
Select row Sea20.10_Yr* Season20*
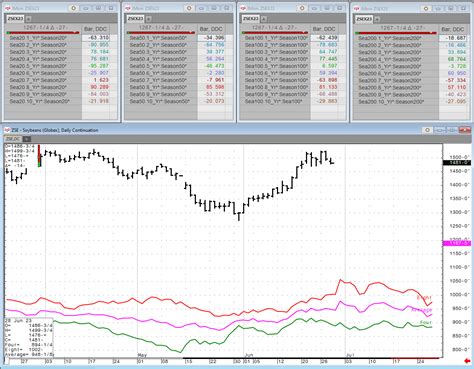[x=43, y=101]
